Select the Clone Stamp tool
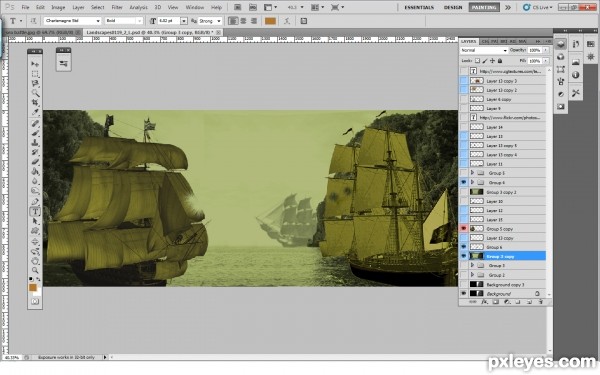 click(35, 142)
